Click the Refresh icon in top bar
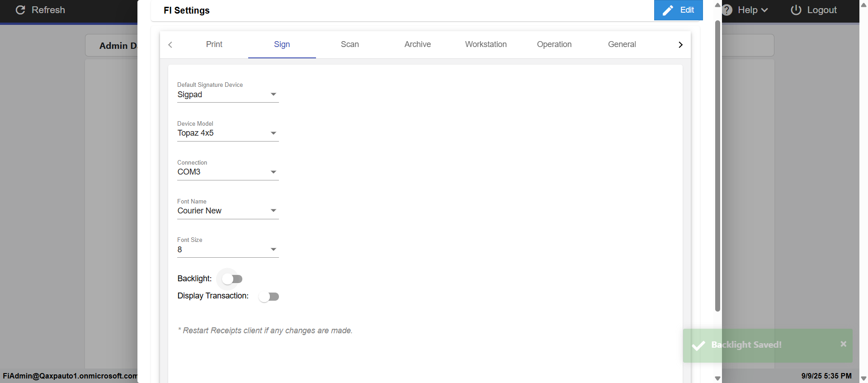 (20, 10)
